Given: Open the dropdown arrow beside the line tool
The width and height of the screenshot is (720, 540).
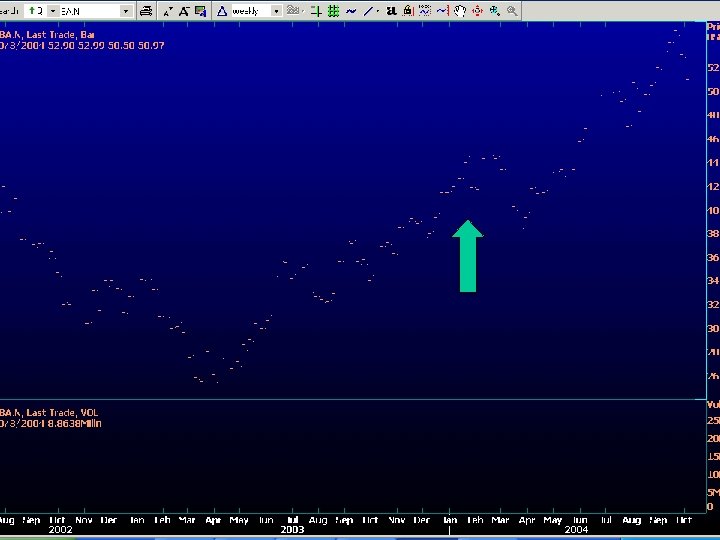Looking at the screenshot, I should pos(378,11).
